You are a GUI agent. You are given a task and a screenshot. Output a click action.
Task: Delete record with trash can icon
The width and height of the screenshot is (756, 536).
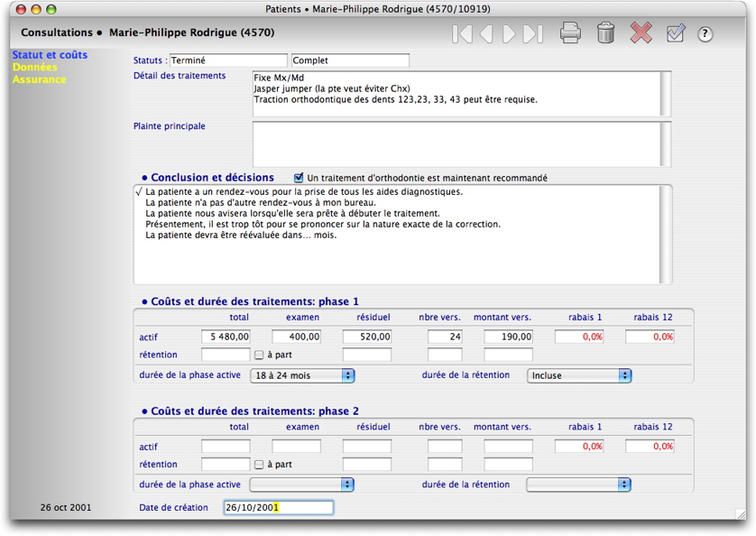605,33
